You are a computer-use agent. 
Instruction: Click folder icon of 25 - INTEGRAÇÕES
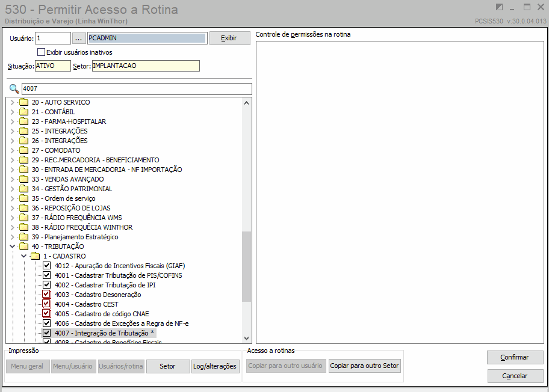pos(24,131)
